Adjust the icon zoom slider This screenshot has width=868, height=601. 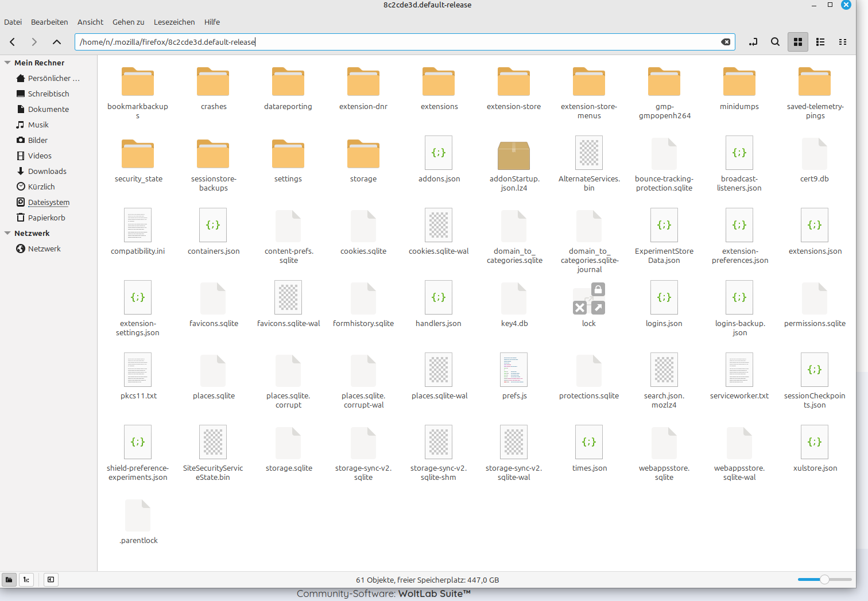824,580
